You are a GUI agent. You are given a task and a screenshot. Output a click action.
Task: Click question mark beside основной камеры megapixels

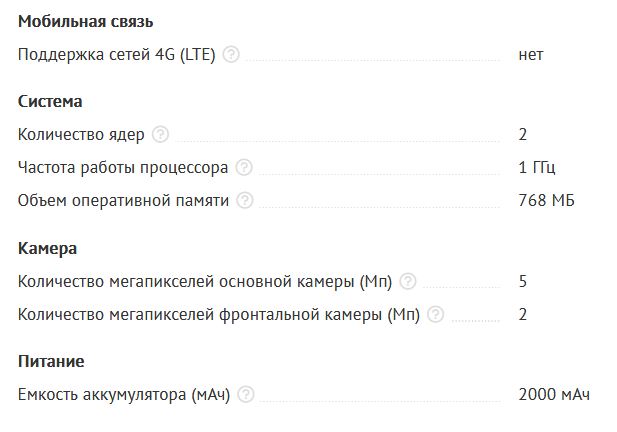pos(408,282)
